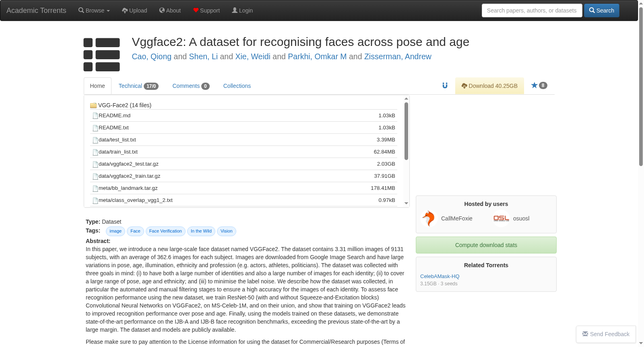
Task: Open the osuosl OSL logo avatar
Action: (501, 218)
